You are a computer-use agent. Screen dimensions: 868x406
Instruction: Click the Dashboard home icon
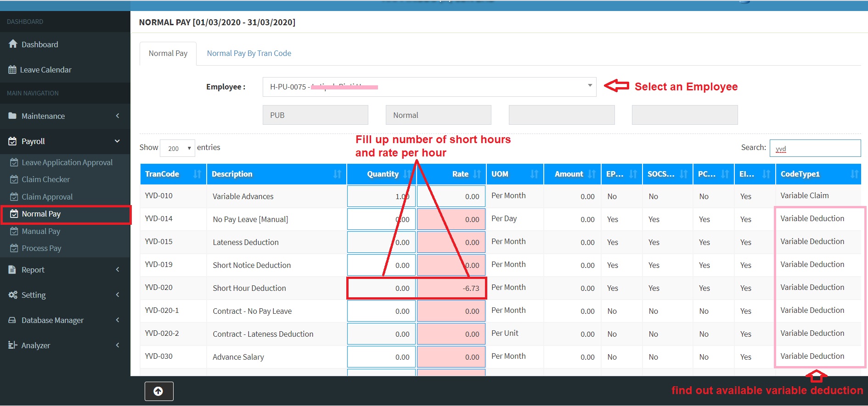click(x=13, y=44)
